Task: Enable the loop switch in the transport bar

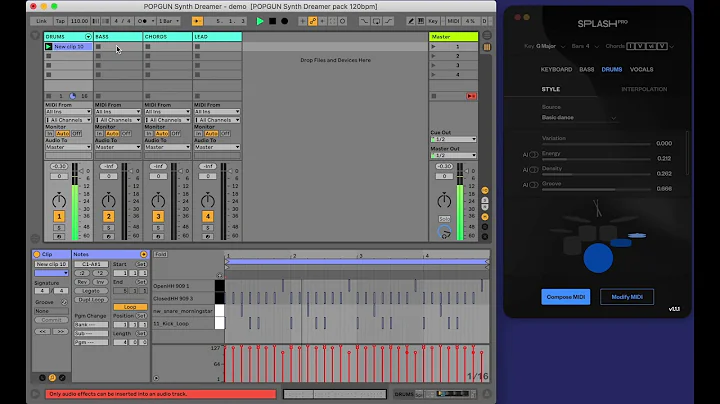Action: [377, 21]
